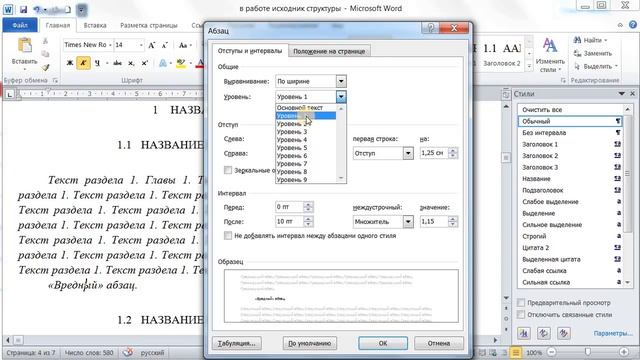
Task: Click the font color icon
Action: pos(199,63)
